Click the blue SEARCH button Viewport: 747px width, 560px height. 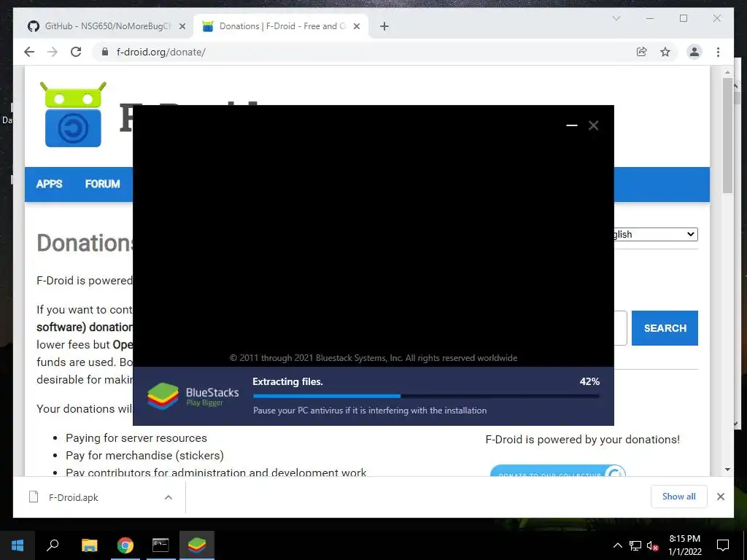665,328
